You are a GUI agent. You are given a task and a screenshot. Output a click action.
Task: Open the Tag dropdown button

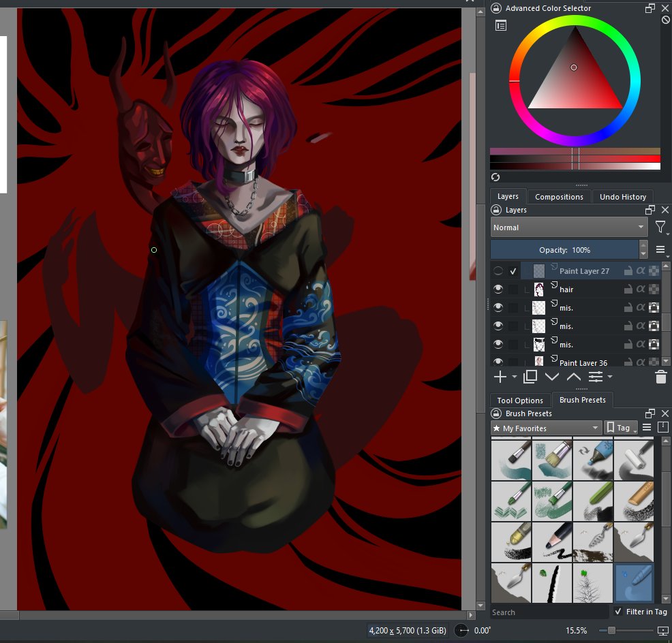click(x=620, y=428)
